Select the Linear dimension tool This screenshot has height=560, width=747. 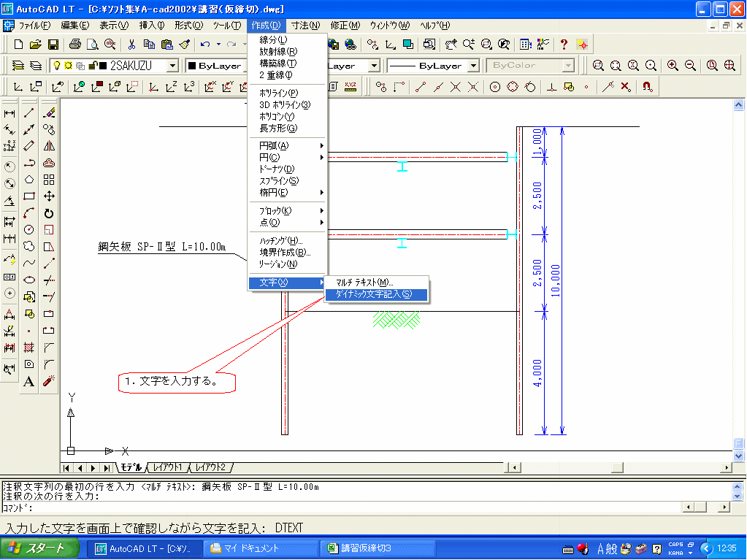pyautogui.click(x=9, y=113)
